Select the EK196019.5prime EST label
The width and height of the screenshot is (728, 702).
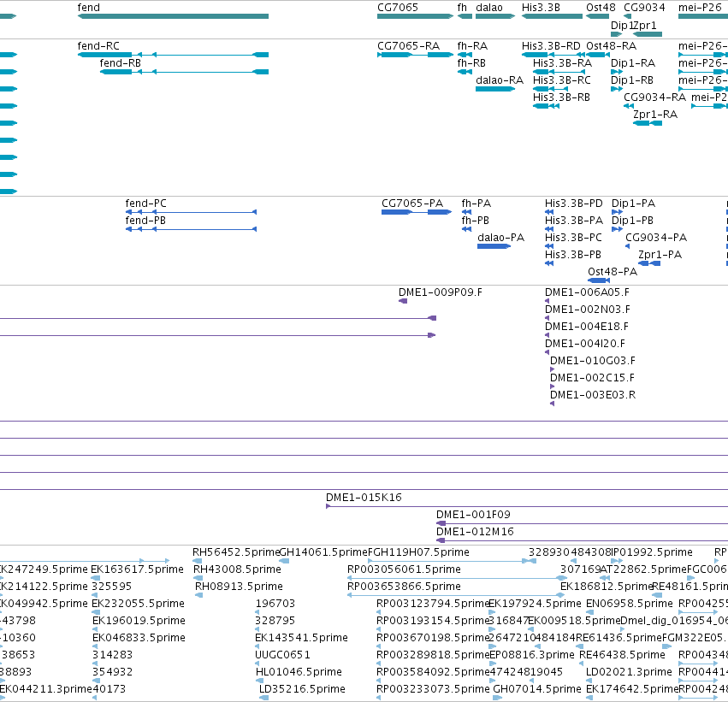coord(139,622)
